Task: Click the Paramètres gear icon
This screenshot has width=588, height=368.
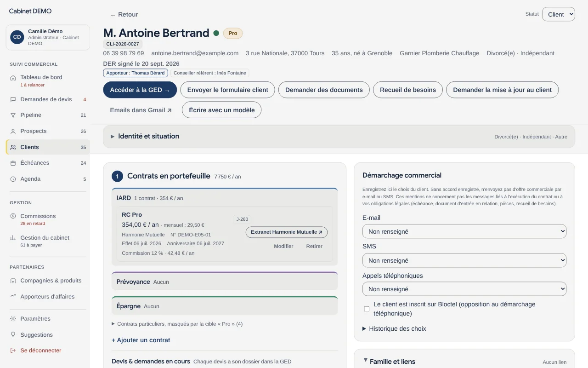Action: 13,319
